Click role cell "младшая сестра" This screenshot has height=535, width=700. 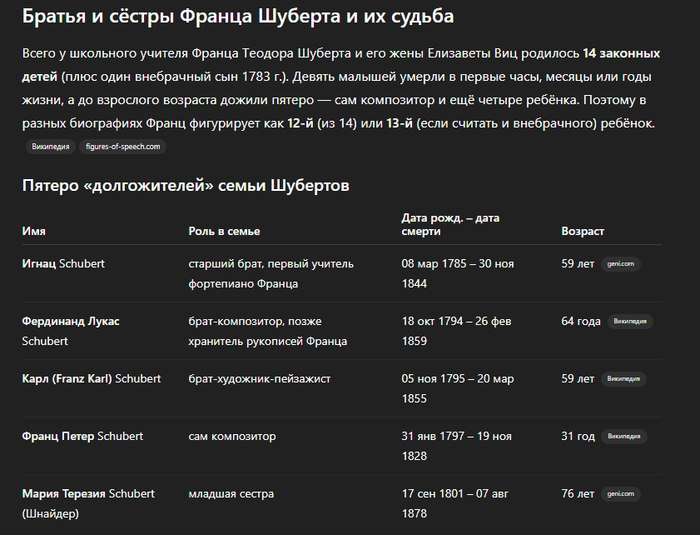click(231, 494)
